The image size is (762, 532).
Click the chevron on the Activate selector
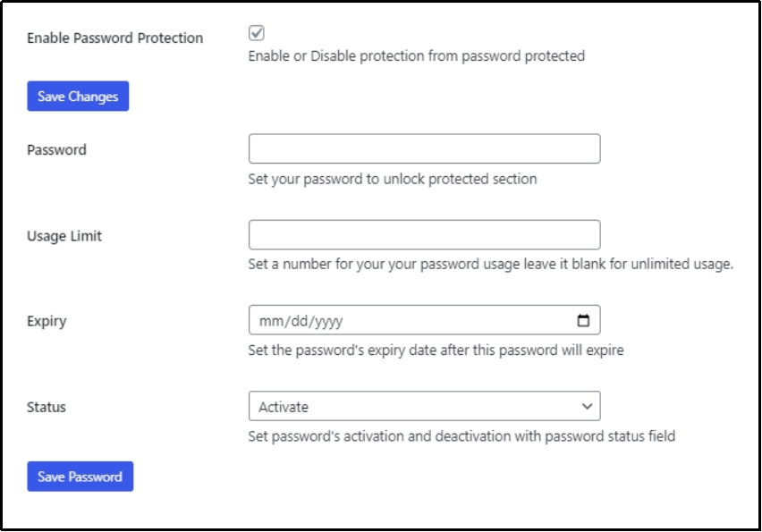click(x=586, y=405)
